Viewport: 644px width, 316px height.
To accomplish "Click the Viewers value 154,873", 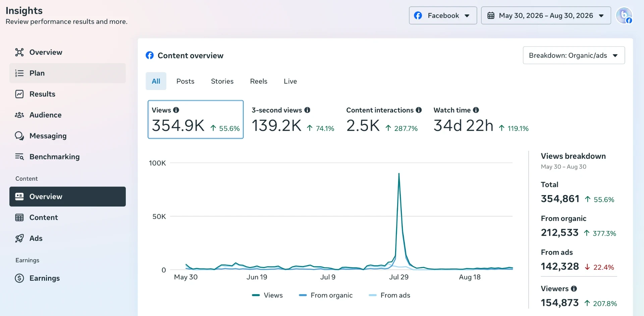I will pyautogui.click(x=560, y=303).
